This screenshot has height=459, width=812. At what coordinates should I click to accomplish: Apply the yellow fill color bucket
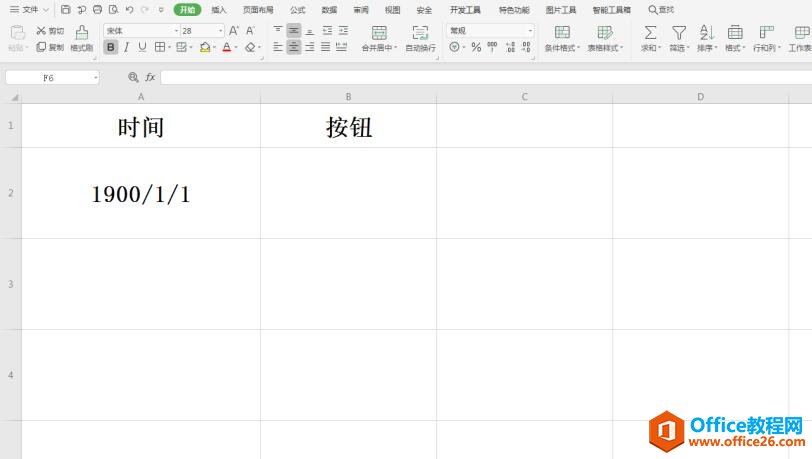click(205, 47)
